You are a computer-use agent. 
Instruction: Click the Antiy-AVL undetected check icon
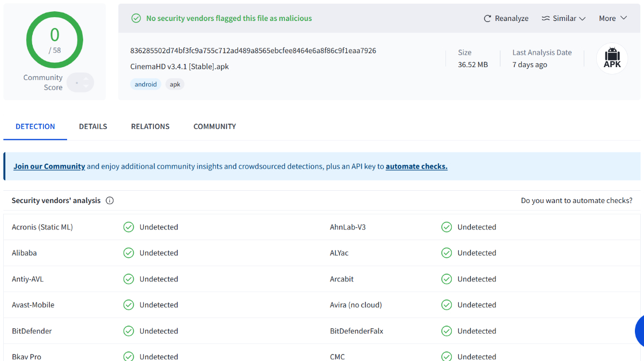click(129, 279)
